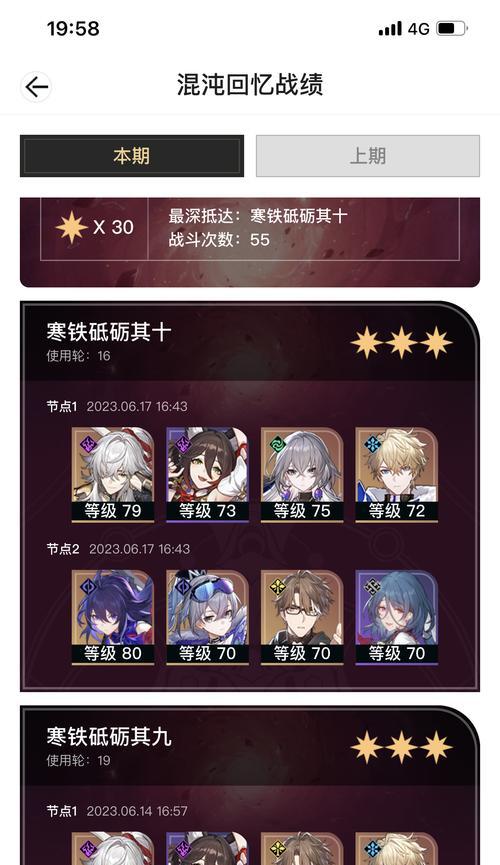This screenshot has width=500, height=865.
Task: Click the wind element icon on level 75 card
Action: [x=278, y=444]
